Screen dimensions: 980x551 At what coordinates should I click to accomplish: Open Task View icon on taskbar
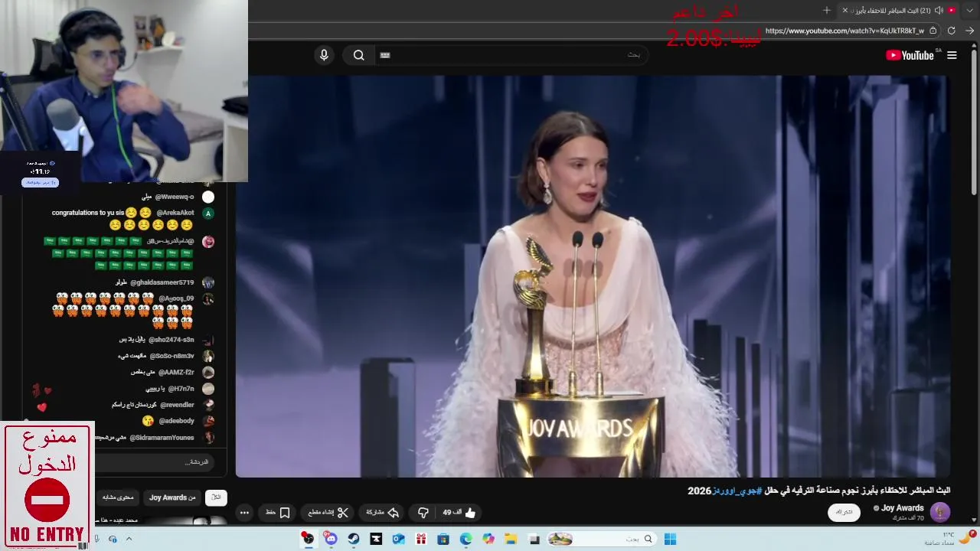pyautogui.click(x=534, y=539)
